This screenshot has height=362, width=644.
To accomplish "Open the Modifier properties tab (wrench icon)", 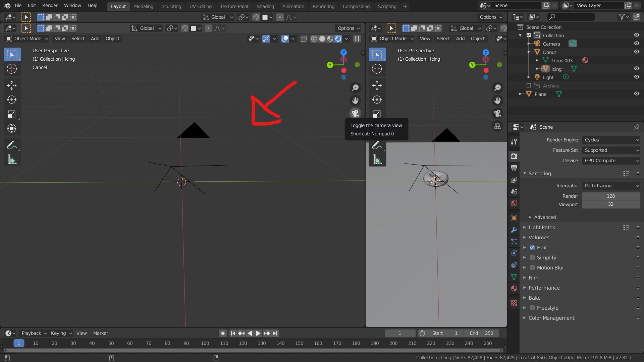I will 514,230.
